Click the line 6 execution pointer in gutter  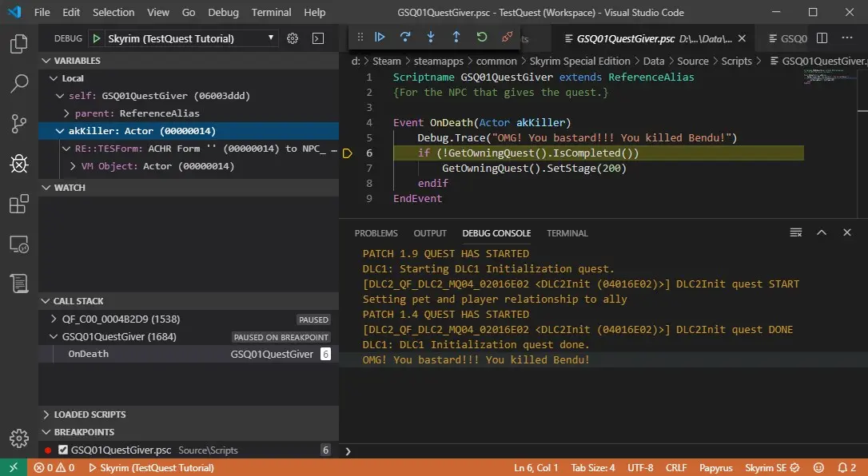[x=347, y=153]
